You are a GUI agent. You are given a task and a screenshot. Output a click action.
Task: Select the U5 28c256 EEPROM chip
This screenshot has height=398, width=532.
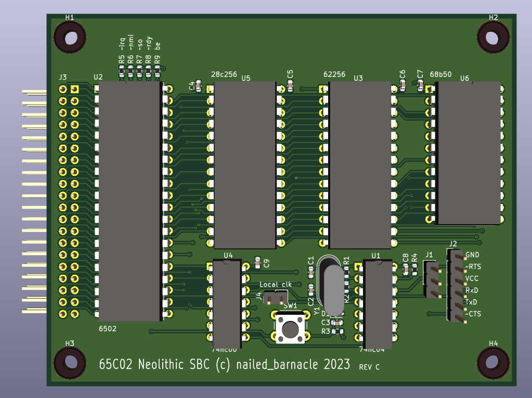244,164
